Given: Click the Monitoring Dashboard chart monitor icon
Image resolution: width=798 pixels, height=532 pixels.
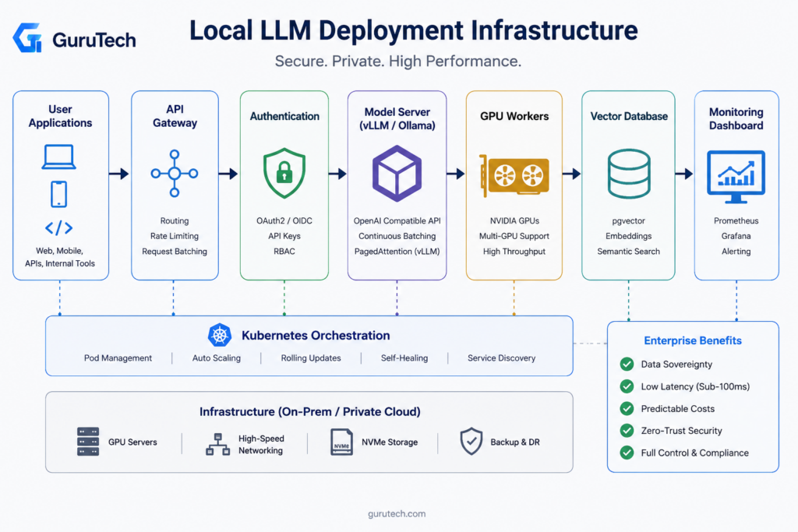Looking at the screenshot, I should 736,177.
